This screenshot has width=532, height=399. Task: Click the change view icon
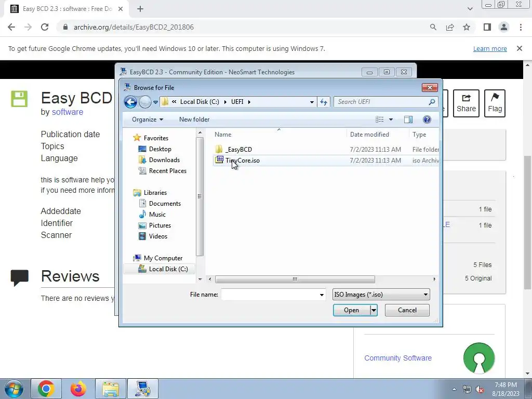tap(379, 119)
